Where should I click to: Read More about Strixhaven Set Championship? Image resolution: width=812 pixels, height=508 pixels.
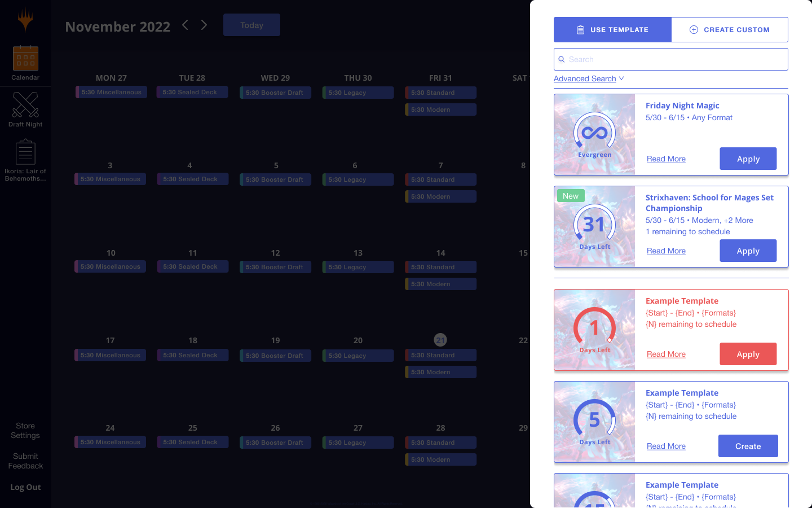[x=666, y=251]
